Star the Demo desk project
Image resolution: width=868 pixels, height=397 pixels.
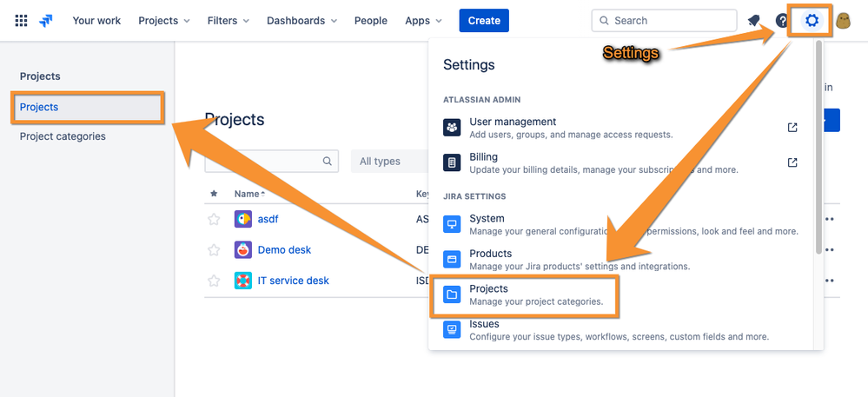[x=214, y=249]
